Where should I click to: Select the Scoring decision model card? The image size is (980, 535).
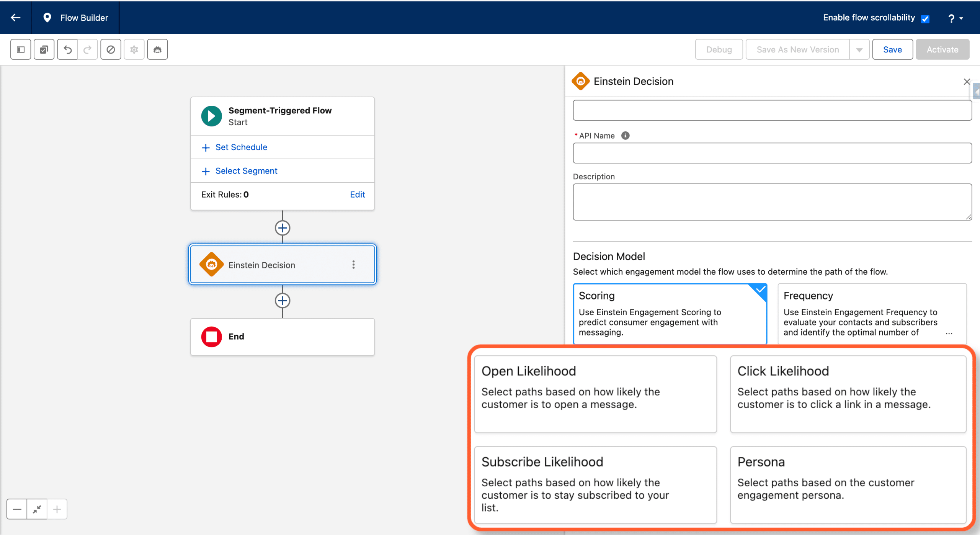(x=670, y=314)
